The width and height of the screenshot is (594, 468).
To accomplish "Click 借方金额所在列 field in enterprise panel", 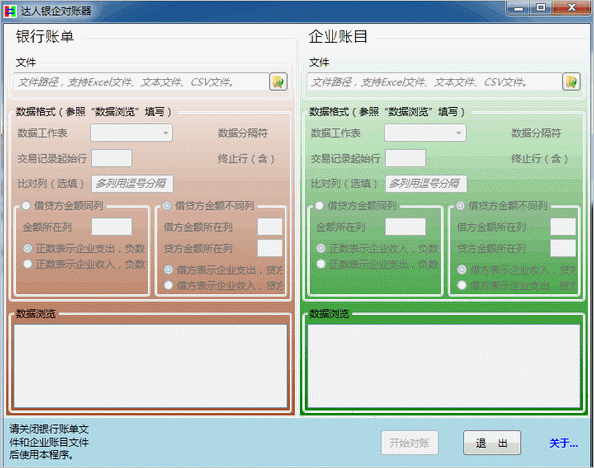I will click(563, 227).
